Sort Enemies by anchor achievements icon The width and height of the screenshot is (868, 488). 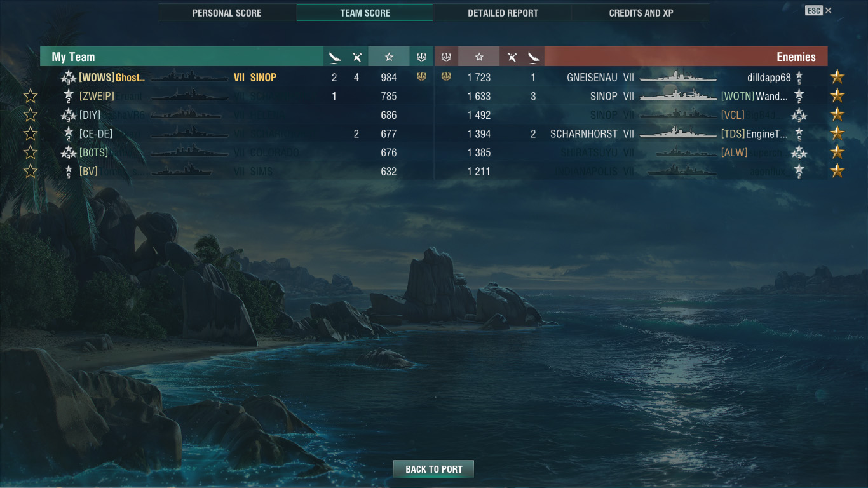tap(446, 57)
